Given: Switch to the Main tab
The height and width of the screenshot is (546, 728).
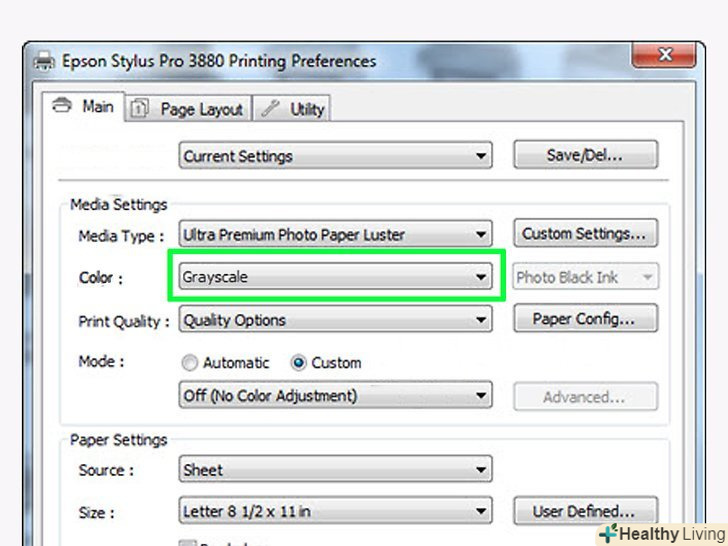Looking at the screenshot, I should click(83, 106).
